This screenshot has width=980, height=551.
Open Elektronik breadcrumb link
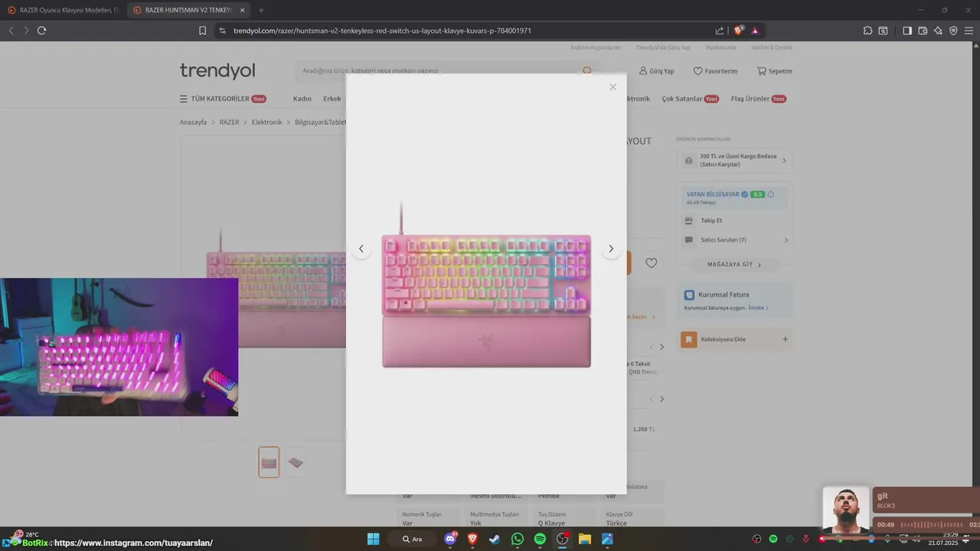(x=267, y=122)
